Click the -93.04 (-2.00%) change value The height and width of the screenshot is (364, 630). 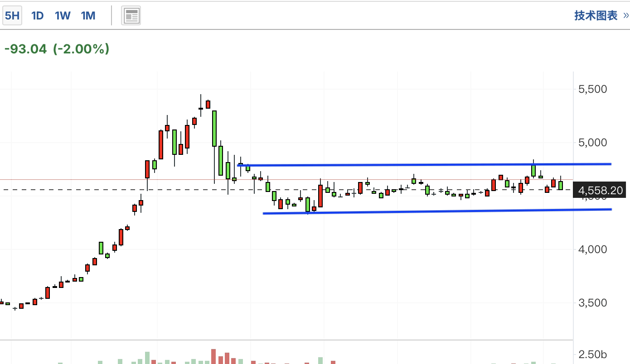[x=57, y=49]
